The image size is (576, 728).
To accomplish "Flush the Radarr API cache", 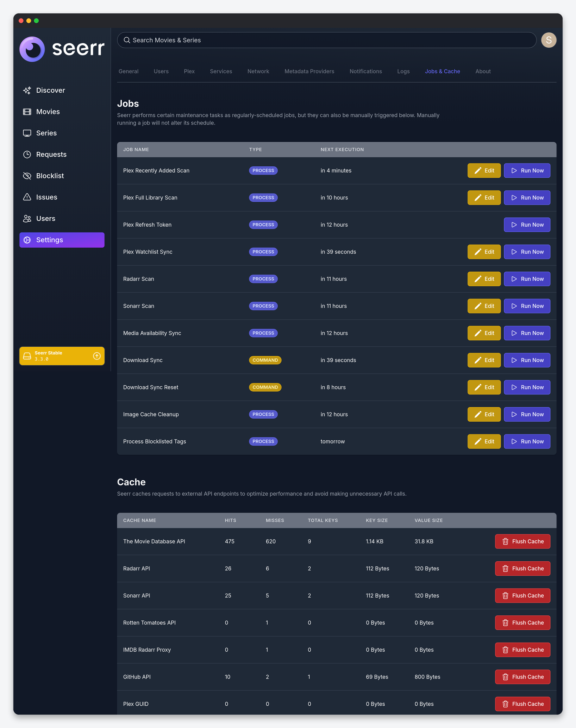I will (x=522, y=568).
